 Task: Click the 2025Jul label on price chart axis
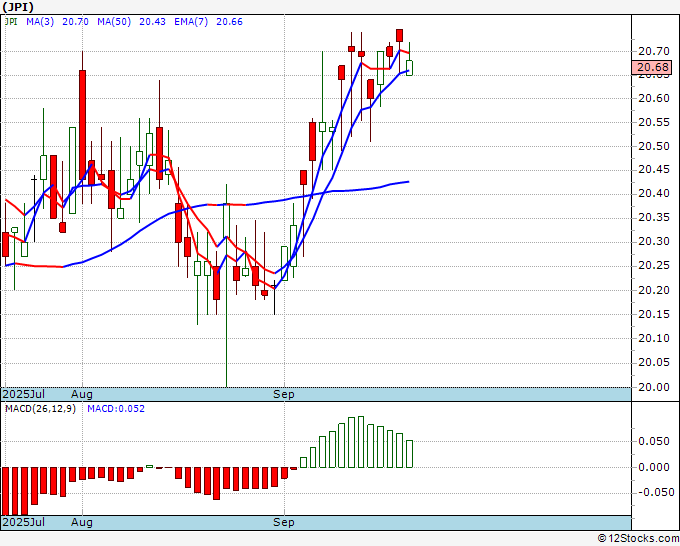click(x=23, y=394)
